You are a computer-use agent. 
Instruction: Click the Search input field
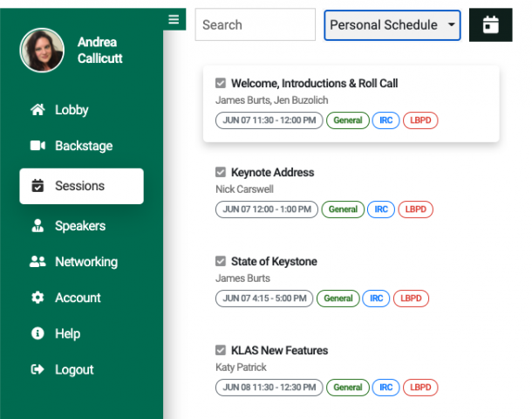(255, 25)
